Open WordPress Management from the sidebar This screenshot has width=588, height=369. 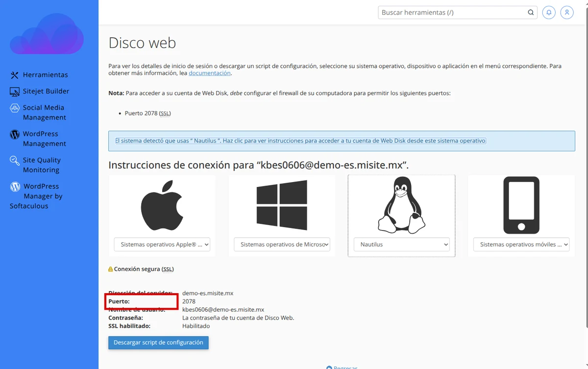[44, 138]
